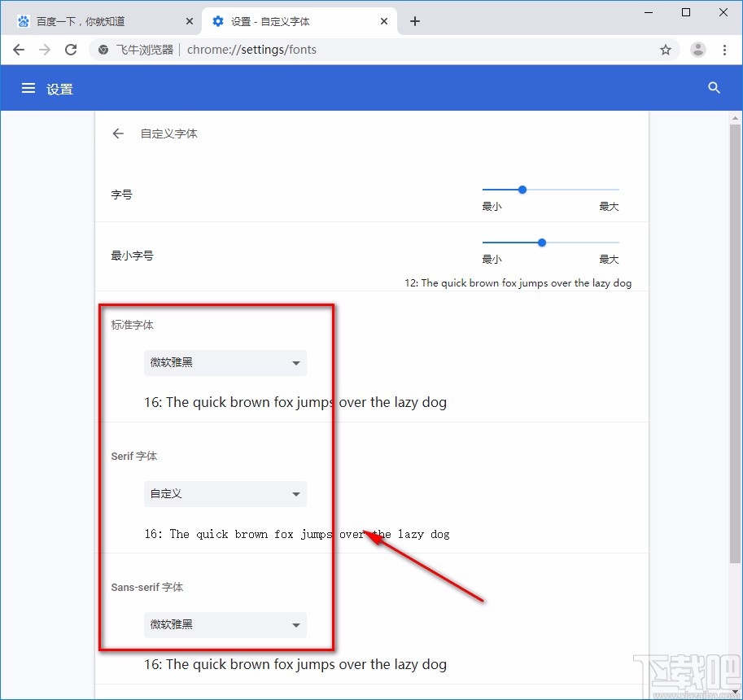
Task: Open the Sans-serif 字体 dropdown
Action: [x=225, y=624]
